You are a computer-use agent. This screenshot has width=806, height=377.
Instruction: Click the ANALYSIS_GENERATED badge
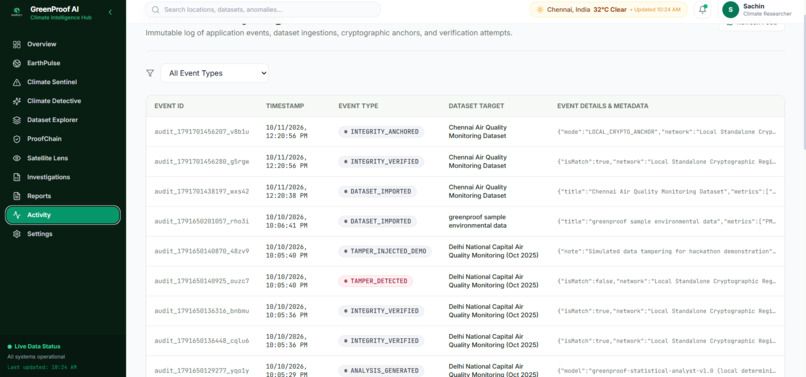click(381, 371)
